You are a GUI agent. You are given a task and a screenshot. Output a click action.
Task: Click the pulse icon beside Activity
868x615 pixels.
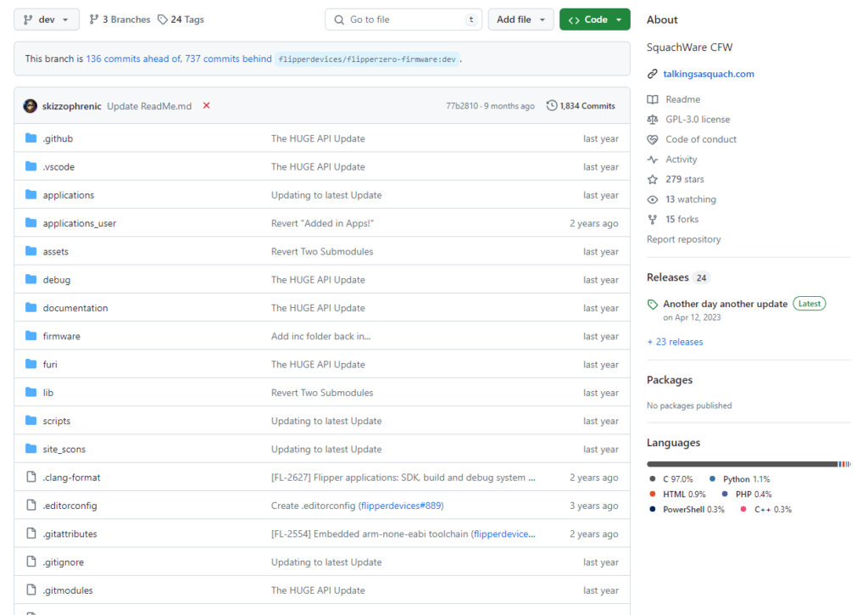(653, 159)
